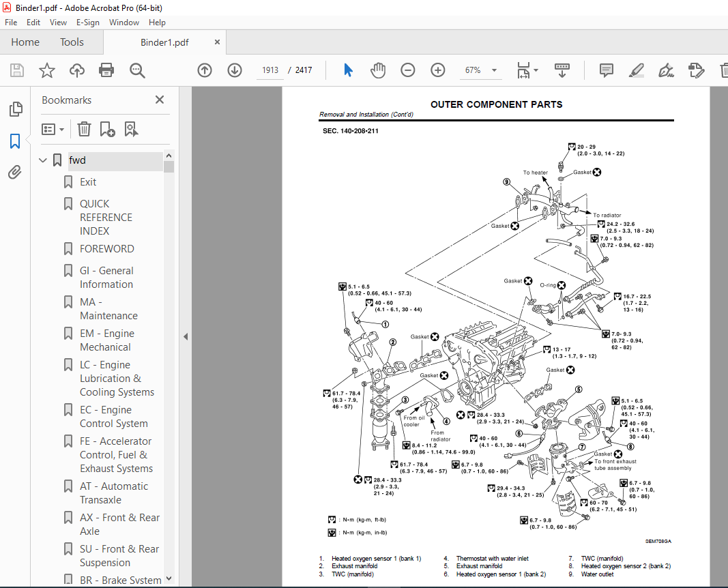Select the Hand pan tool
Viewport: 728px width, 588px height.
378,70
